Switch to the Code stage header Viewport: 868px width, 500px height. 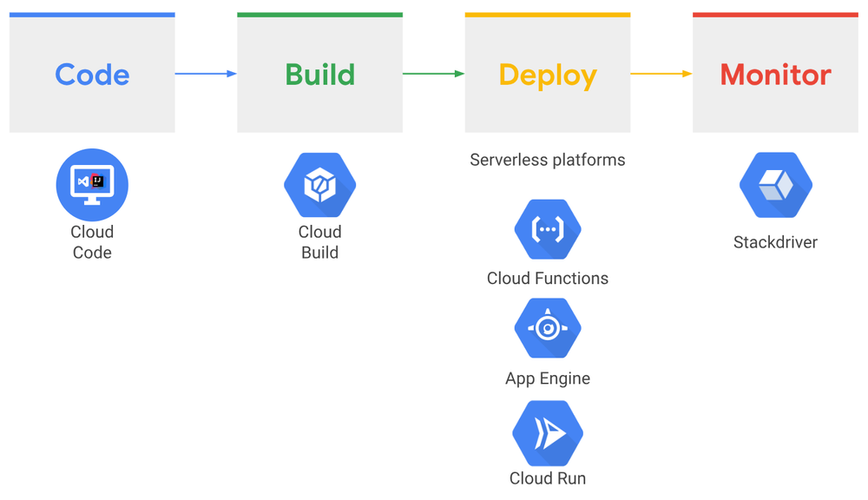point(92,74)
